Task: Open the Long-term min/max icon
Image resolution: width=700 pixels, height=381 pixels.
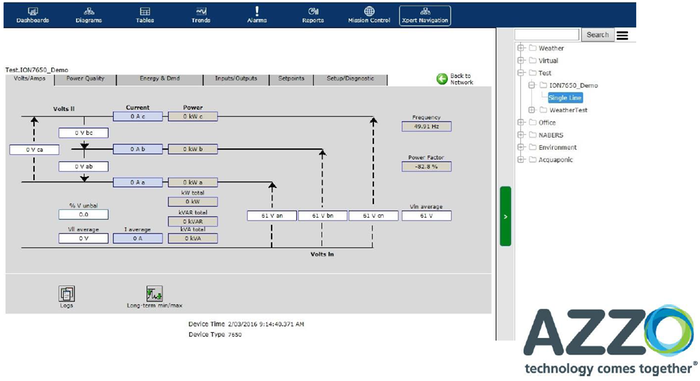Action: pyautogui.click(x=154, y=294)
